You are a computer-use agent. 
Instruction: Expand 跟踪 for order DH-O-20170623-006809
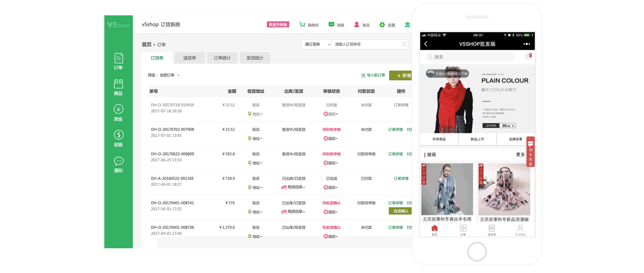click(x=331, y=163)
